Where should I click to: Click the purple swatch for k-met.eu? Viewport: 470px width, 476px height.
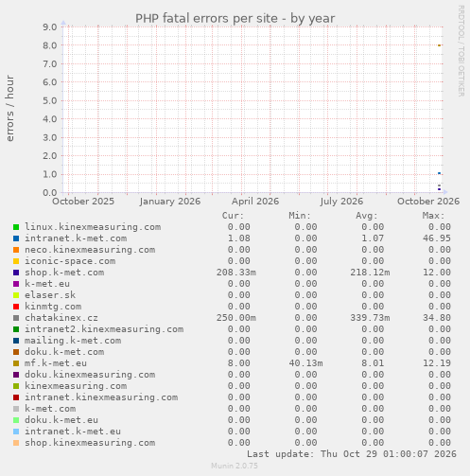(16, 284)
